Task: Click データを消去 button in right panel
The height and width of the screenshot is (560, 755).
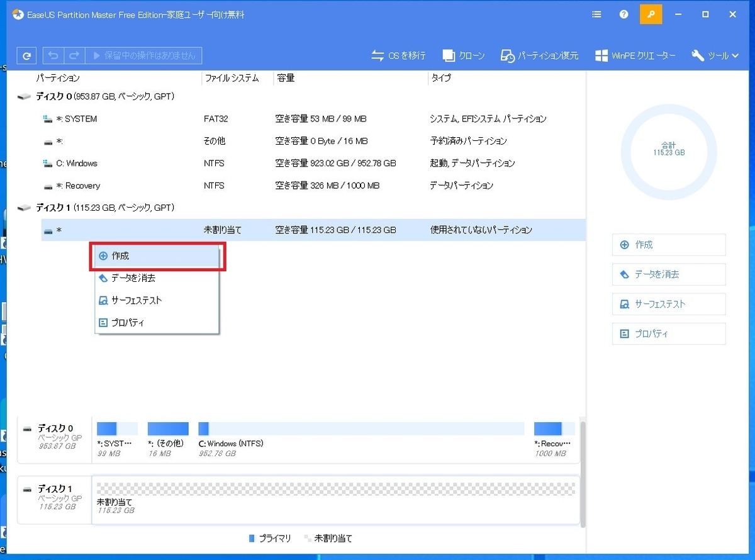Action: pyautogui.click(x=669, y=274)
